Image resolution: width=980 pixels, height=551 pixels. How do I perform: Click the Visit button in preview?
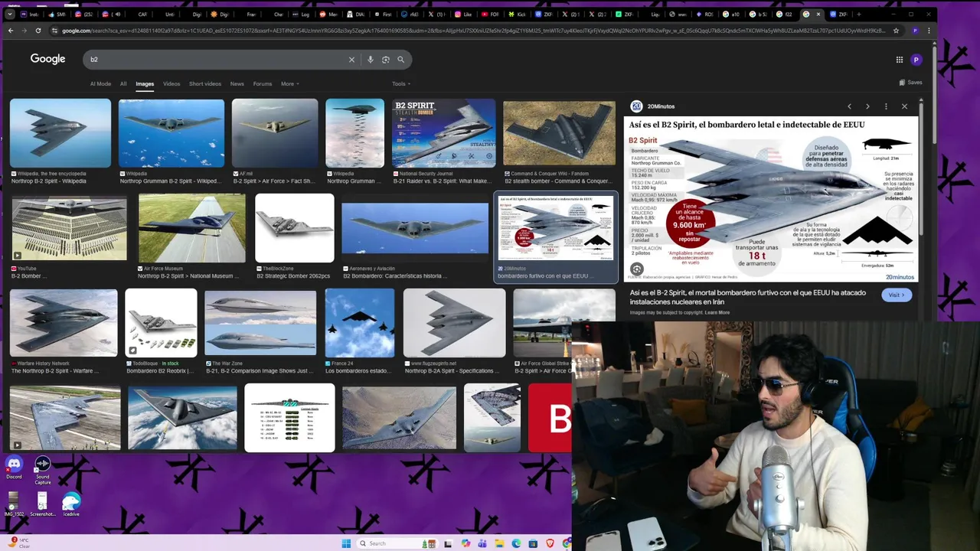[897, 295]
